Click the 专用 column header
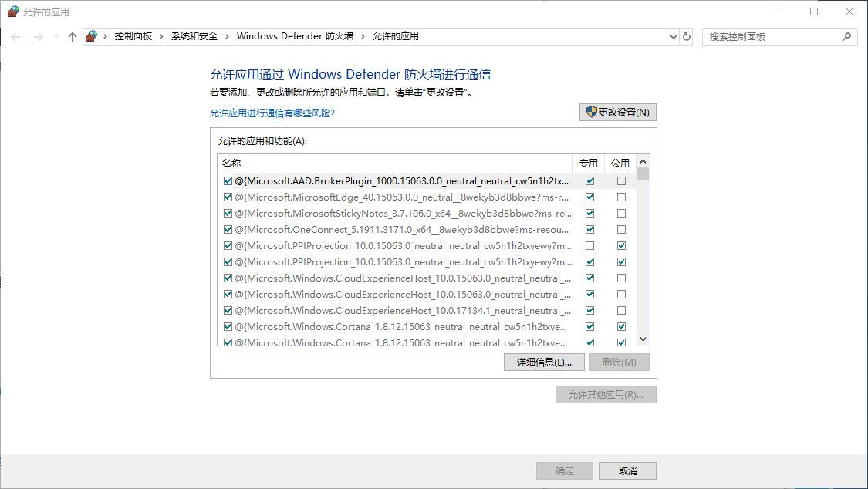 coord(589,164)
